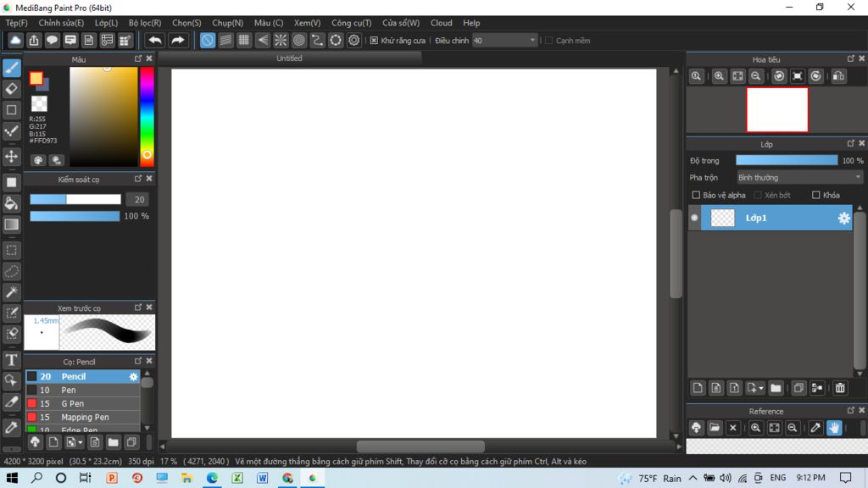Expand the add brush dropdown arrow
Screen dimensions: 868x488
81,442
